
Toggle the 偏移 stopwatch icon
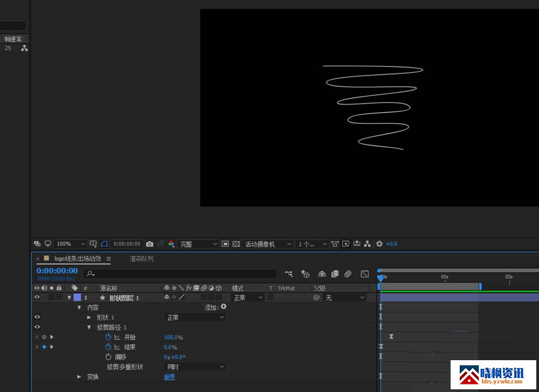click(108, 357)
